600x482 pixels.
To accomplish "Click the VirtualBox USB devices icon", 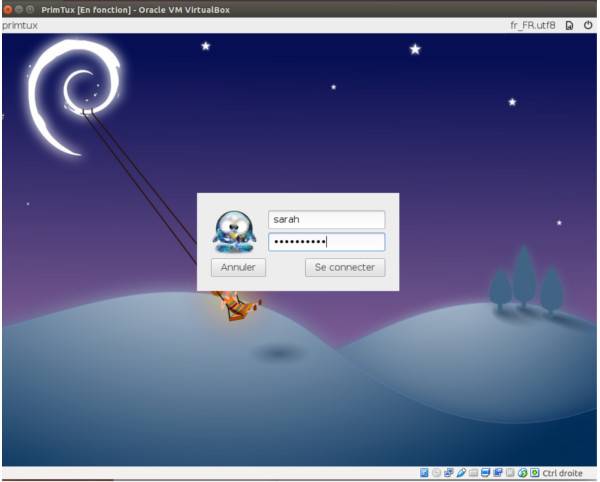I will [x=461, y=473].
